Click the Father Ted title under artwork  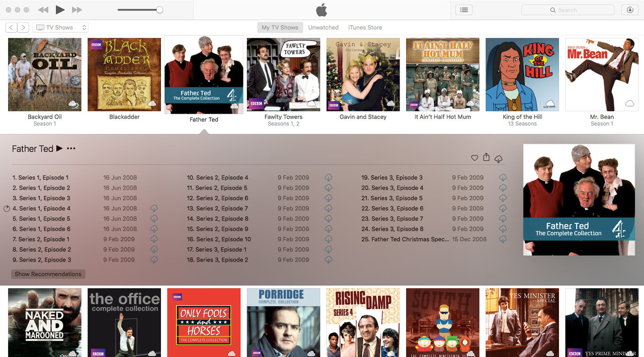(x=204, y=120)
